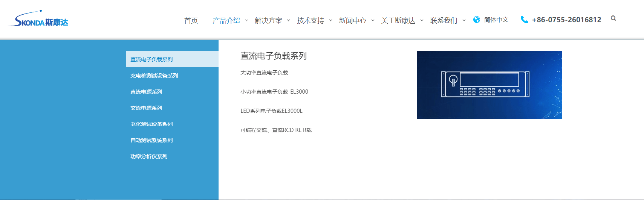Open 老化测试设备系列 category
Image resolution: width=644 pixels, height=200 pixels.
[151, 124]
